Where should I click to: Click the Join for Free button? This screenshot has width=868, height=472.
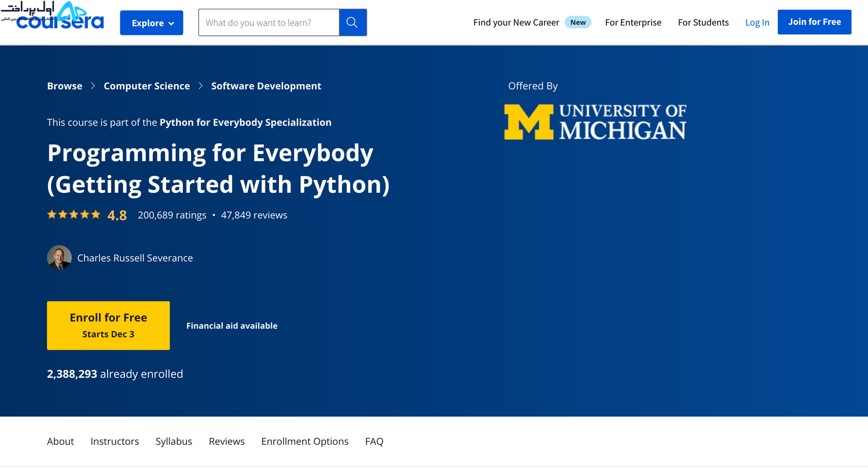click(814, 22)
